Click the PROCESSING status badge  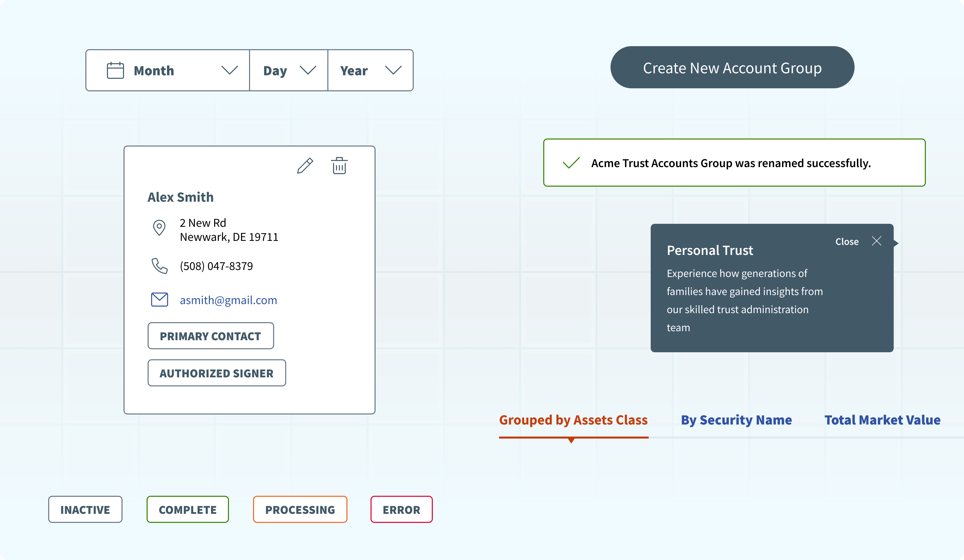[300, 510]
